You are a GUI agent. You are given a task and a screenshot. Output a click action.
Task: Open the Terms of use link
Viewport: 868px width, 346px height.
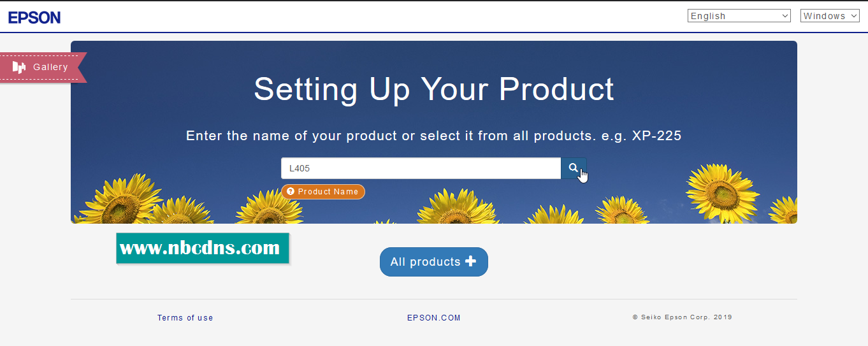pos(185,317)
